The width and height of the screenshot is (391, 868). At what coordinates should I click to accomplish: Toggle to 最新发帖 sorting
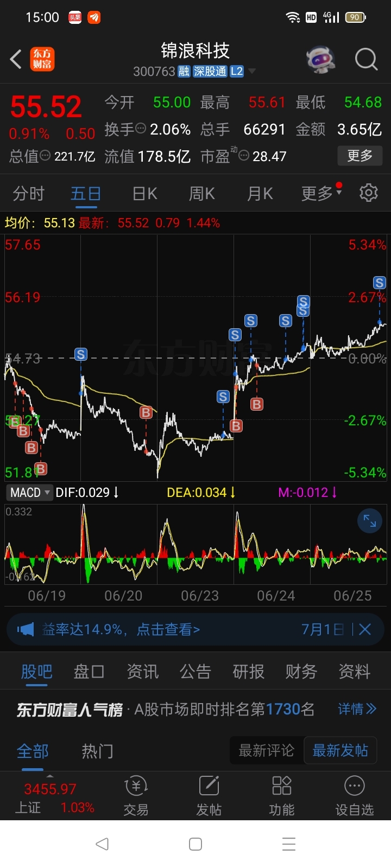(340, 751)
